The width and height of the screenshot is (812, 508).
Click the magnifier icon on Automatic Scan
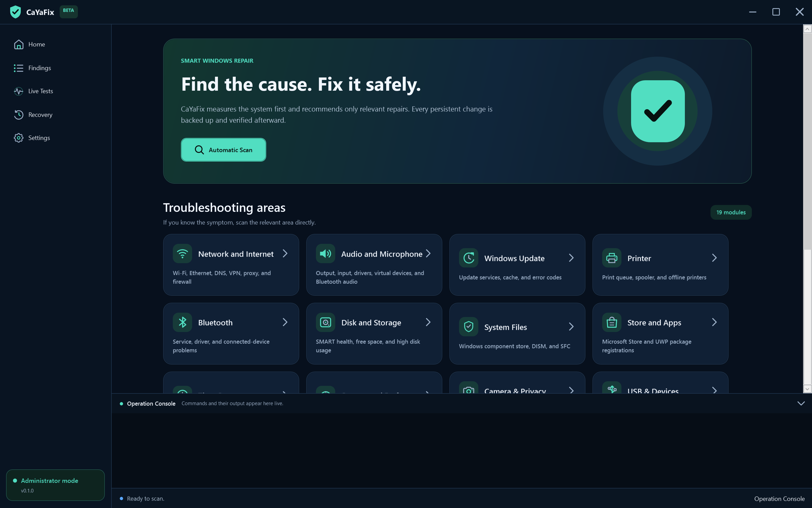coord(199,150)
